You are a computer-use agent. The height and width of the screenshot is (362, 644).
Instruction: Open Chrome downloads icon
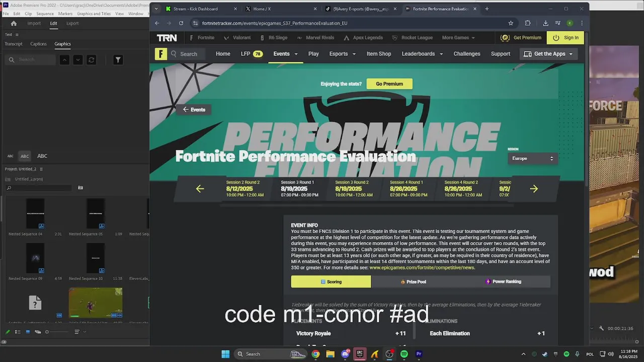[545, 23]
